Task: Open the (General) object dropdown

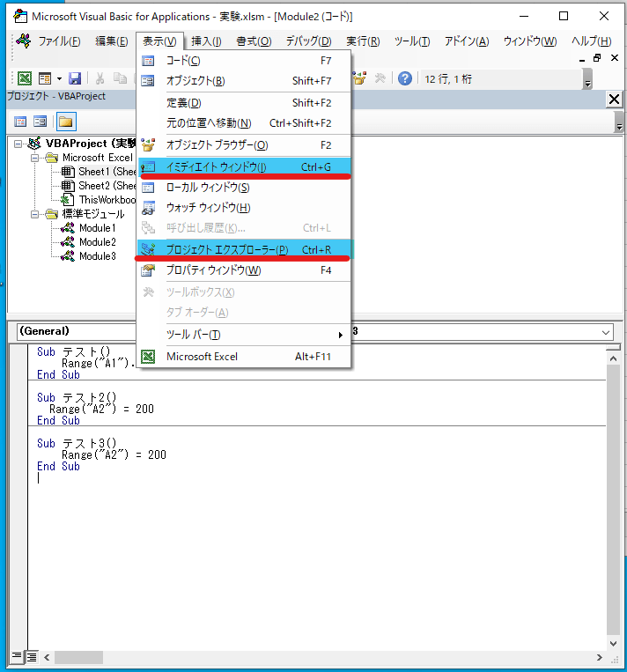Action: pyautogui.click(x=77, y=331)
